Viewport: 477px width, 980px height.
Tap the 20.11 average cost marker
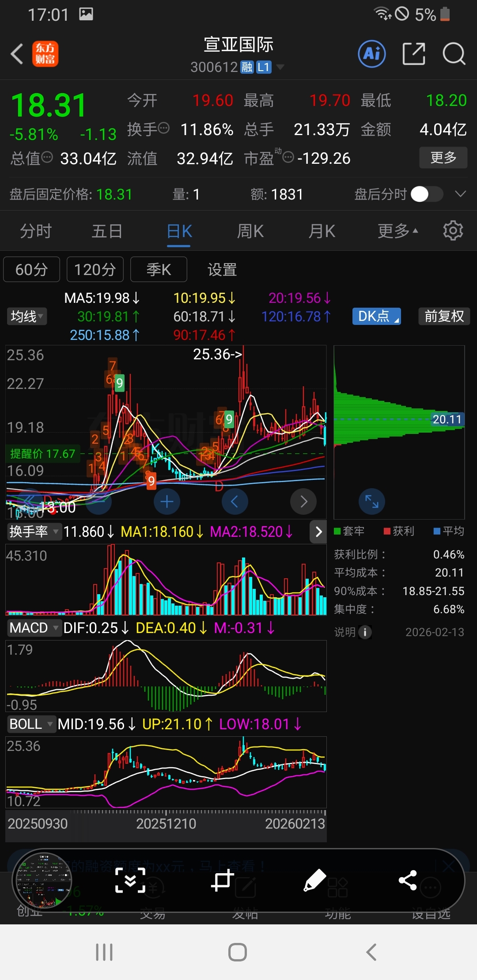pyautogui.click(x=447, y=419)
